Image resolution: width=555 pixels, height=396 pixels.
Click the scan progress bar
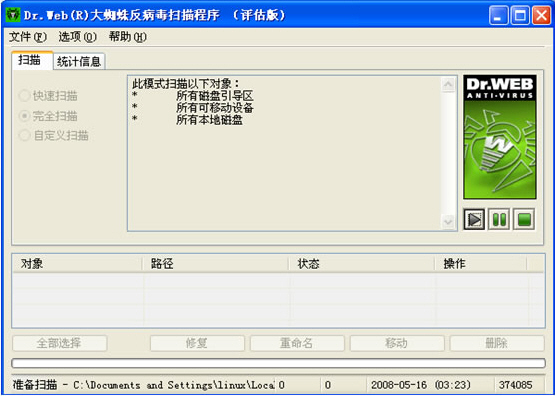point(278,363)
